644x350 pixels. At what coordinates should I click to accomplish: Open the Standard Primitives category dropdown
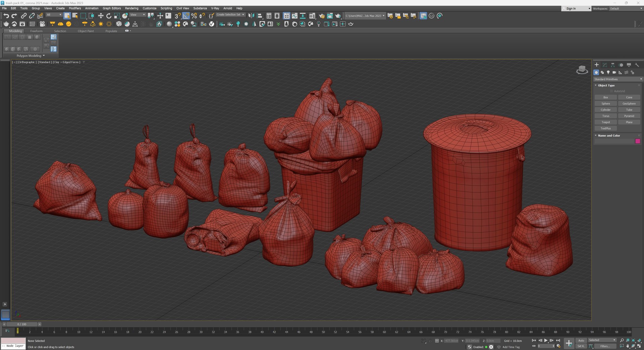[x=618, y=79]
